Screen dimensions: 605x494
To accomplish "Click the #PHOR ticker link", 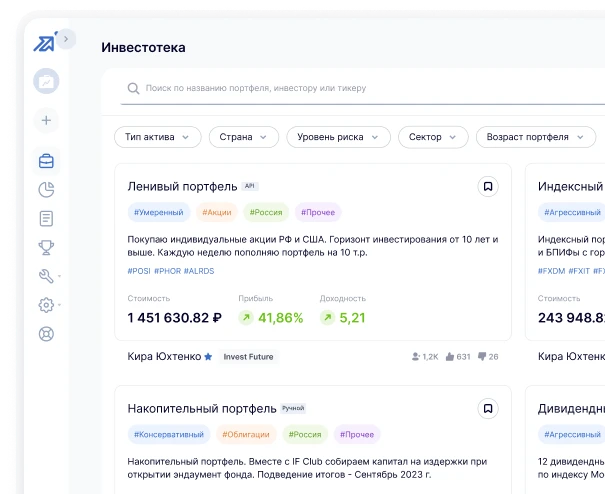I will [x=167, y=271].
